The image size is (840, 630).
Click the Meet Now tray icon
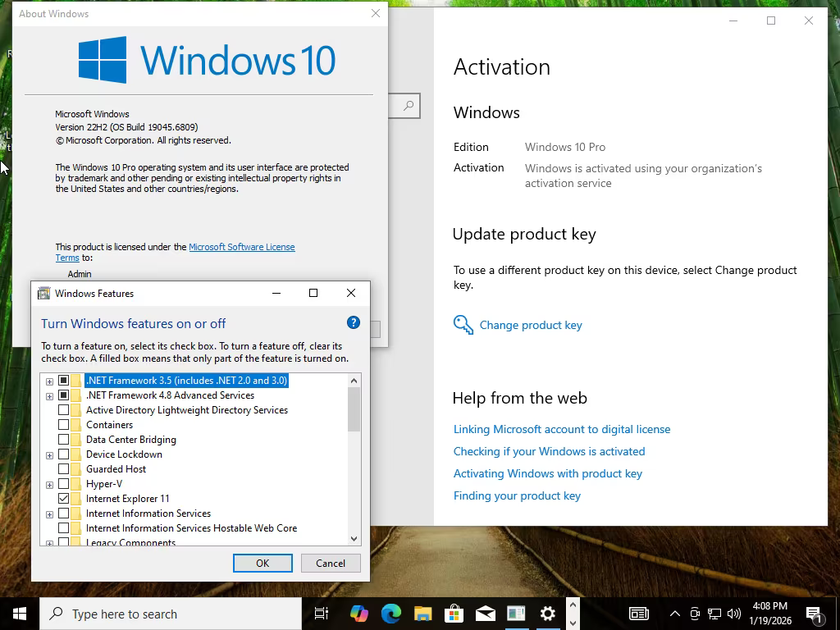[x=695, y=614]
